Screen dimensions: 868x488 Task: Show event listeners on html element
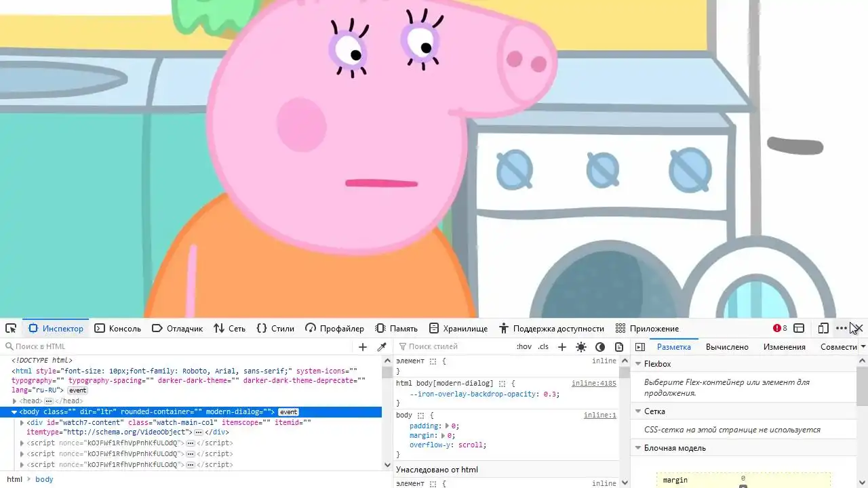pyautogui.click(x=77, y=390)
